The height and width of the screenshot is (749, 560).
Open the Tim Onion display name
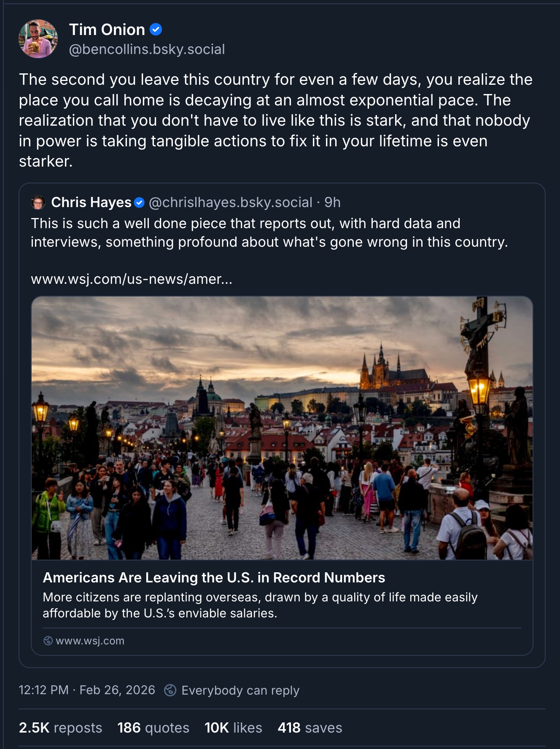[x=107, y=30]
